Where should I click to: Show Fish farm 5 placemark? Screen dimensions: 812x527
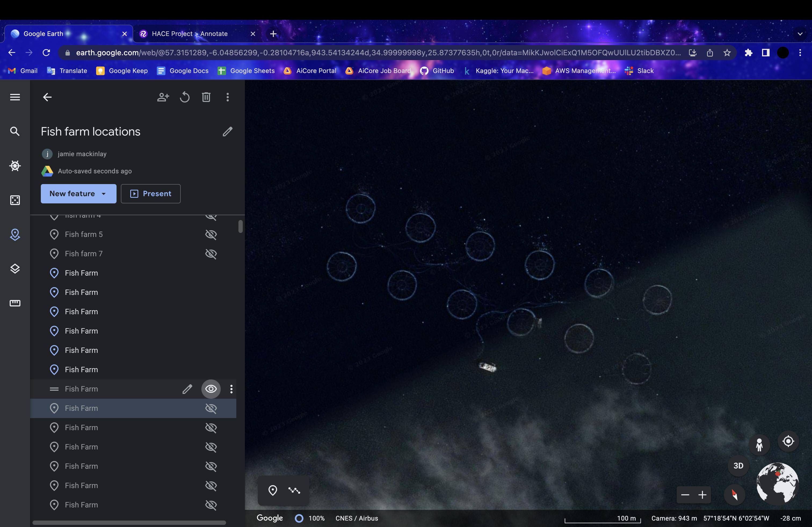pyautogui.click(x=211, y=235)
